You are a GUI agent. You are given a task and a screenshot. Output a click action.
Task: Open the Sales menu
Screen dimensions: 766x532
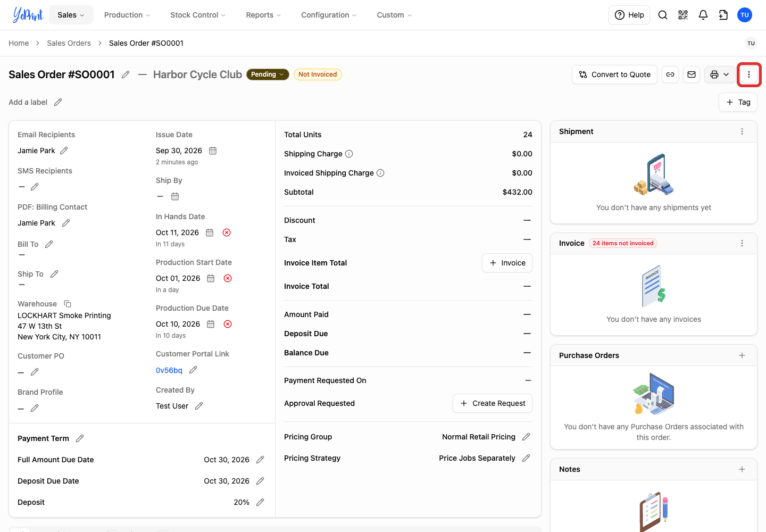tap(71, 15)
